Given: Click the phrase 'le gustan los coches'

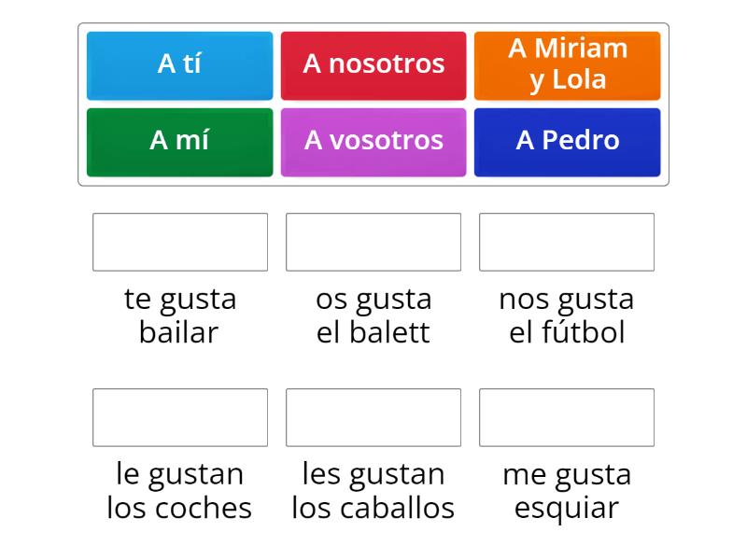Looking at the screenshot, I should click(x=180, y=491).
